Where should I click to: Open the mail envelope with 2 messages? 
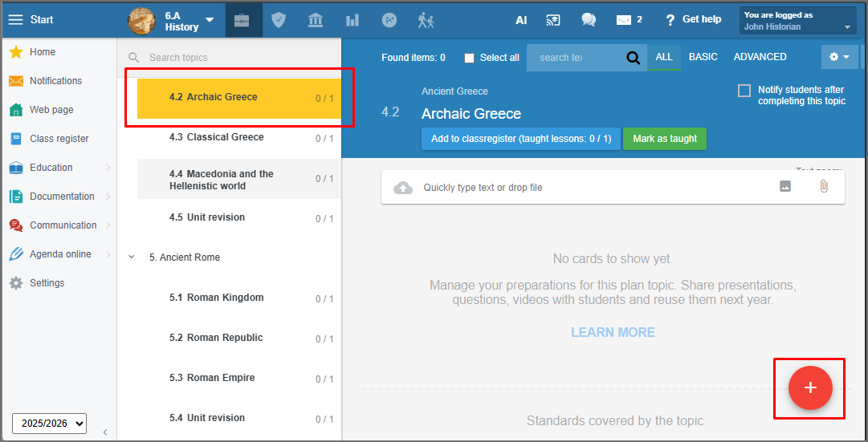click(630, 20)
